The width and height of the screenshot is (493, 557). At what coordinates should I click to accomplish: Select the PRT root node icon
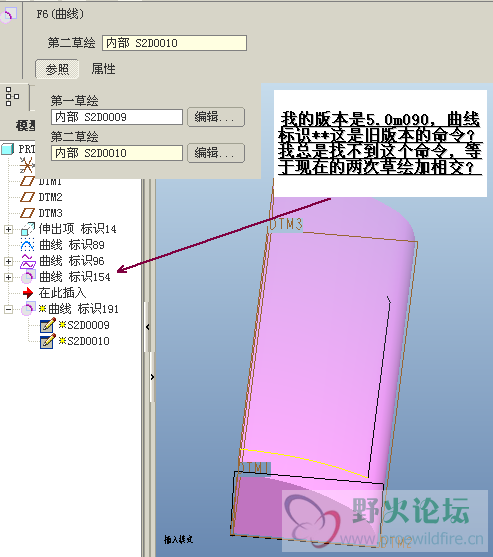click(x=7, y=149)
